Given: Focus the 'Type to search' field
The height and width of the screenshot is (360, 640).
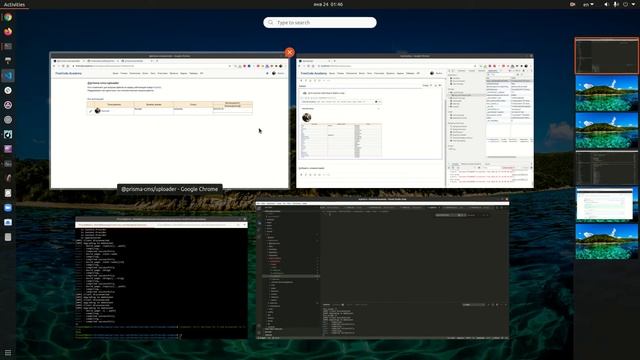Looking at the screenshot, I should tap(320, 22).
